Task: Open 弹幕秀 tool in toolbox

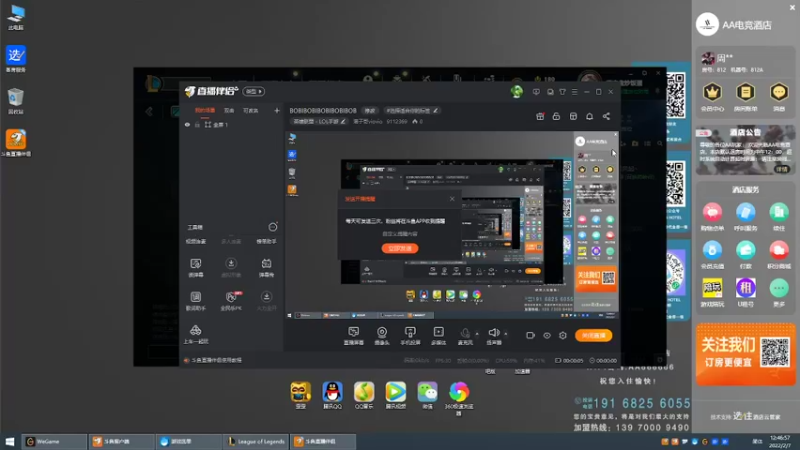Action: pos(266,267)
